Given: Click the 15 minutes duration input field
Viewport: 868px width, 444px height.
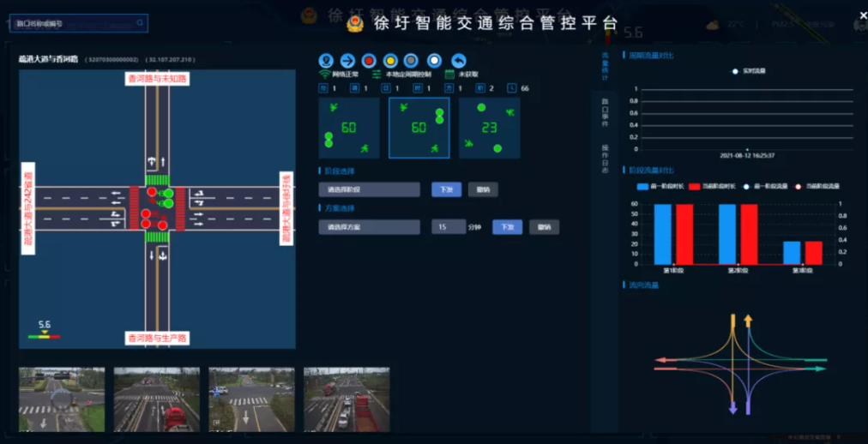Looking at the screenshot, I should coord(448,227).
